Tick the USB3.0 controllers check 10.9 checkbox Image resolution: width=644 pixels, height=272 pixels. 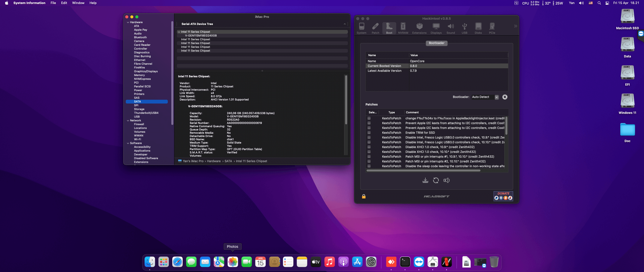pyautogui.click(x=369, y=137)
